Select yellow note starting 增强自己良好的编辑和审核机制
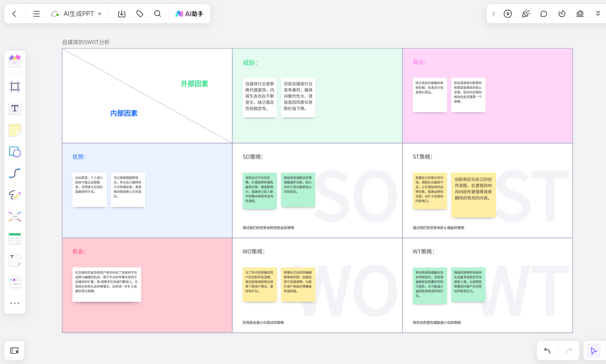Screen dimensions: 606x364 [x=298, y=285]
